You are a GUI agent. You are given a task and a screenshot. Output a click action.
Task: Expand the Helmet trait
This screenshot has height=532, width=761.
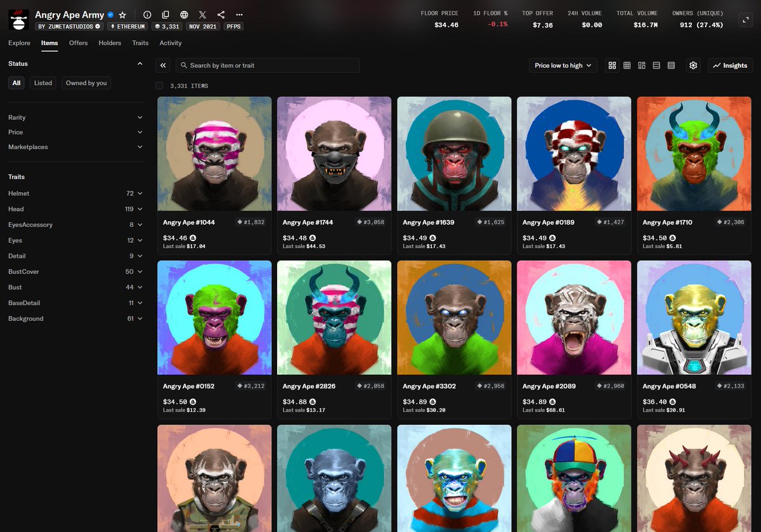pos(76,193)
